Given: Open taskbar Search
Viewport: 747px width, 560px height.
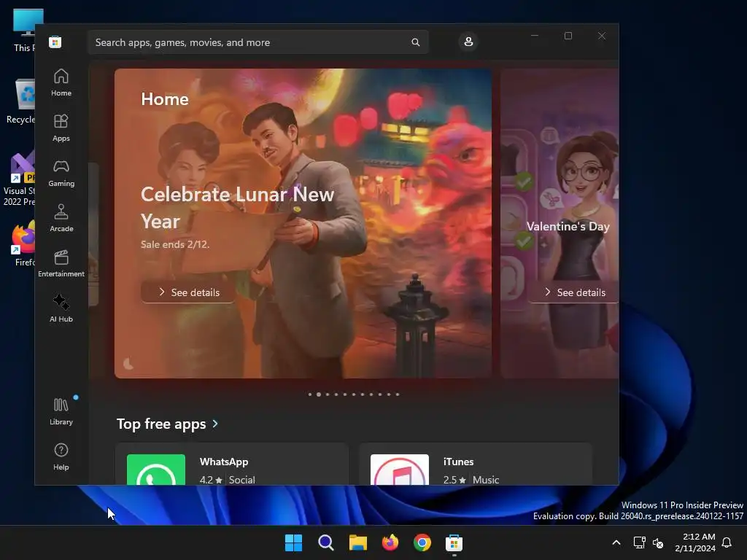Looking at the screenshot, I should coord(326,542).
